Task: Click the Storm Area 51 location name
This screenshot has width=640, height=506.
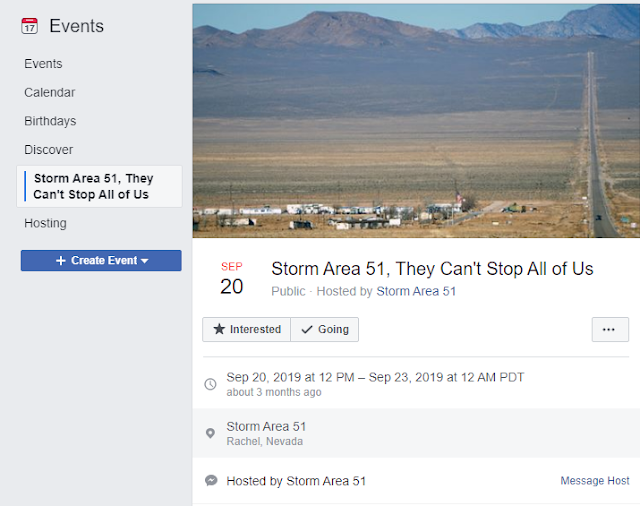Action: (x=266, y=427)
